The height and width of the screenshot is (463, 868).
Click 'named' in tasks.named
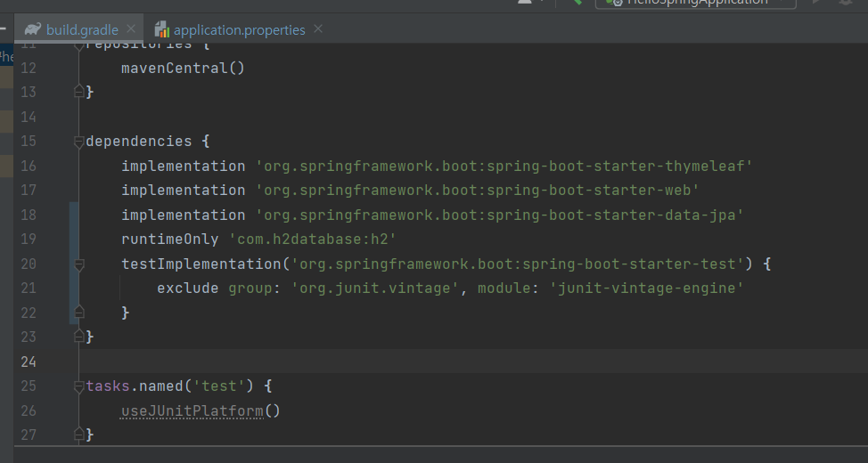pos(161,386)
